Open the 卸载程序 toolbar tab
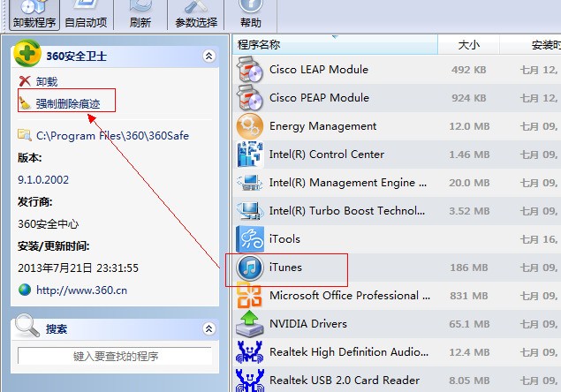 click(x=34, y=15)
